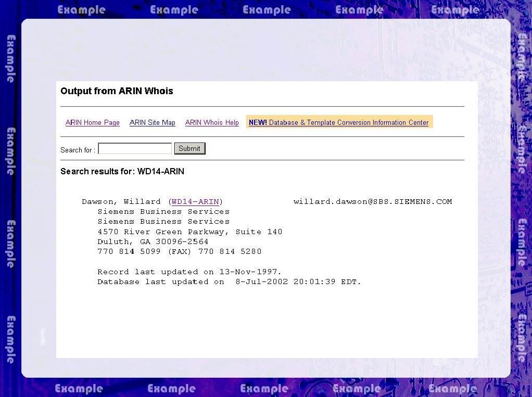Viewport: 532px width, 397px height.
Task: Click the 'Output from ARIN Whois' heading
Action: (x=117, y=91)
